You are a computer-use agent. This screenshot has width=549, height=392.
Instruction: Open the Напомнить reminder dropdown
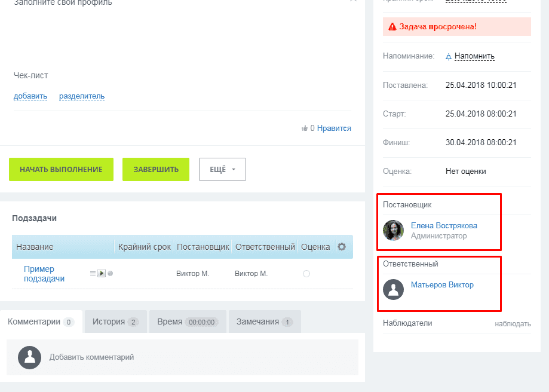click(474, 56)
